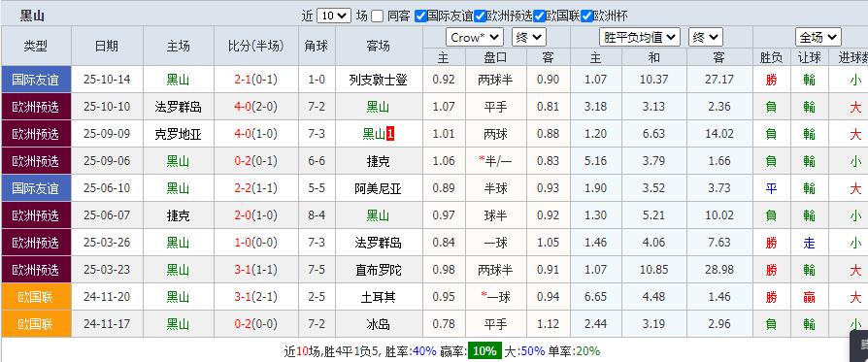Click the 黑山 team title

(32, 16)
